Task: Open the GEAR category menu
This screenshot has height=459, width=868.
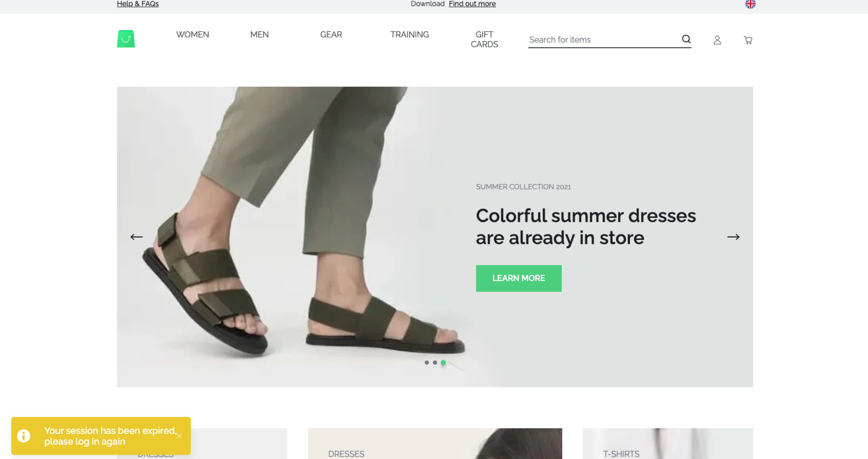Action: pyautogui.click(x=331, y=35)
